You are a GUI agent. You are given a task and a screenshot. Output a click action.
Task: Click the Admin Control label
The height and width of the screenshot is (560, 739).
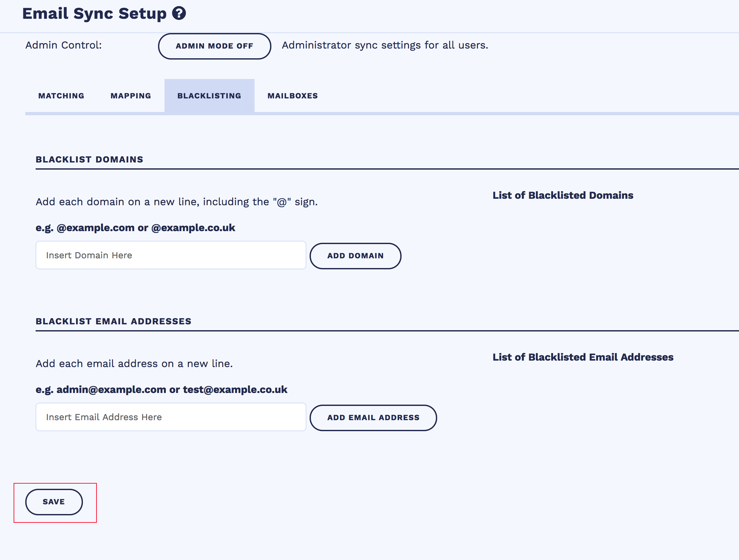pyautogui.click(x=63, y=45)
